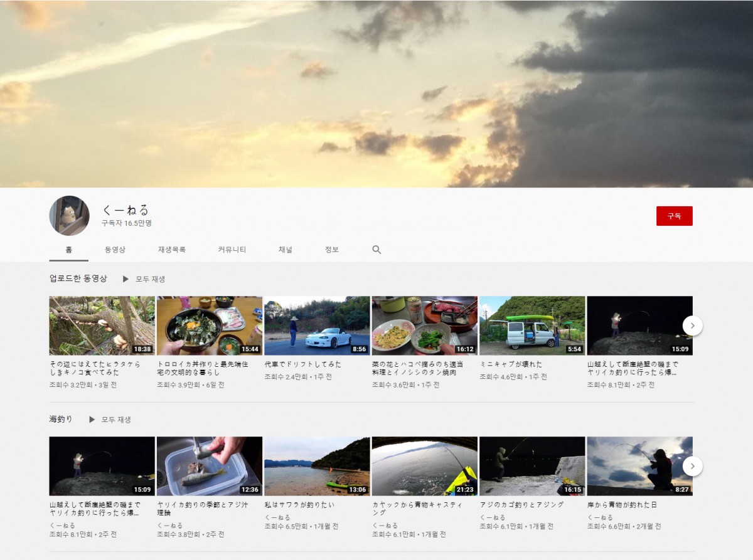Open the ミニキャブが壊れた video title
753x560 pixels.
coord(511,364)
